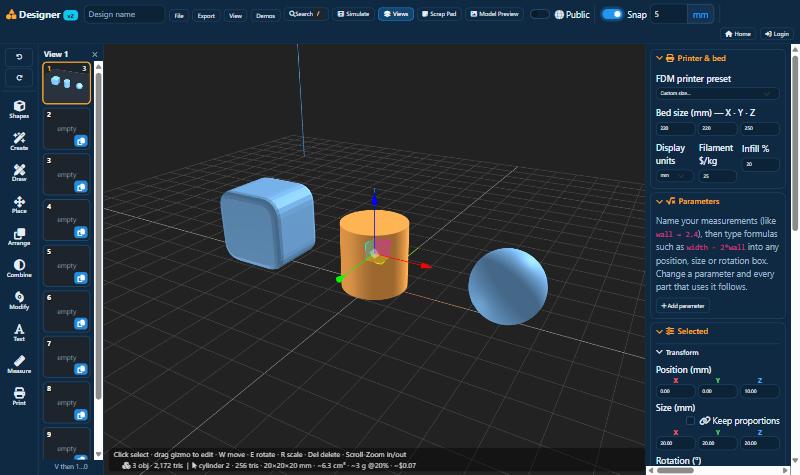Click the Design name field
This screenshot has height=475, width=800.
124,14
